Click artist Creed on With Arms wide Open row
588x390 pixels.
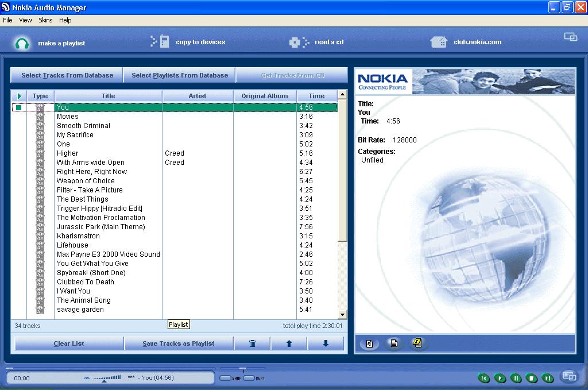[175, 163]
